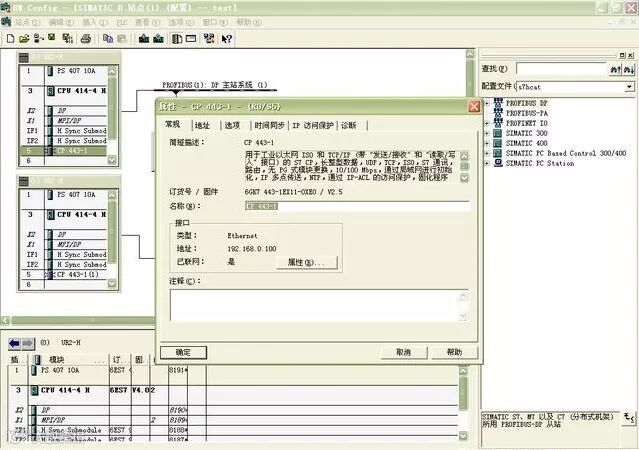Image resolution: width=639 pixels, height=450 pixels.
Task: Open the 编辑(E) menu
Action: pos(61,22)
